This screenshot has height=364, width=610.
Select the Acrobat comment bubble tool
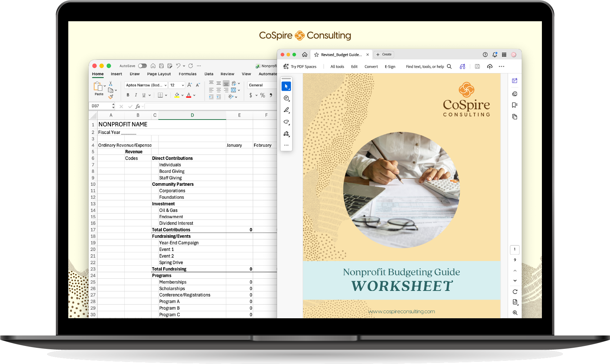pos(286,98)
